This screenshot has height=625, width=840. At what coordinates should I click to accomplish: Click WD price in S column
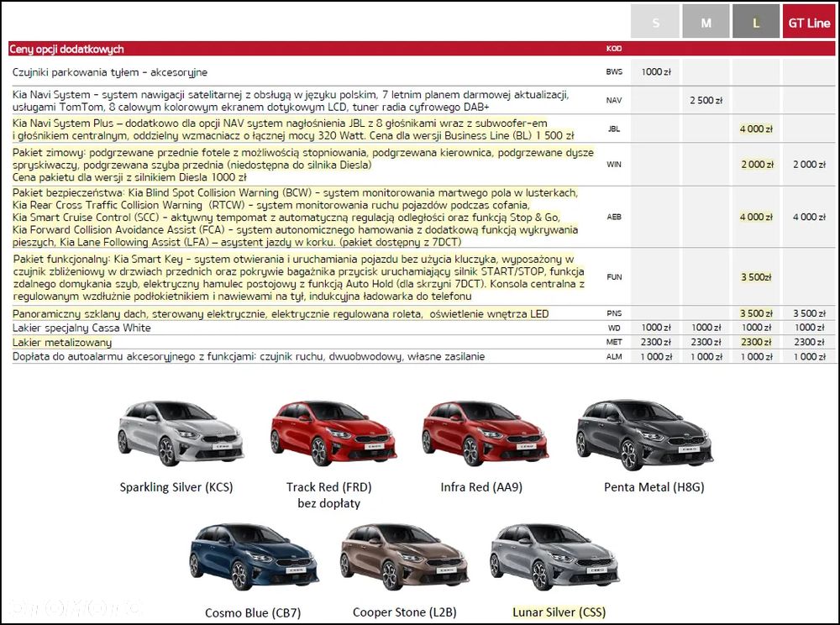tap(656, 328)
